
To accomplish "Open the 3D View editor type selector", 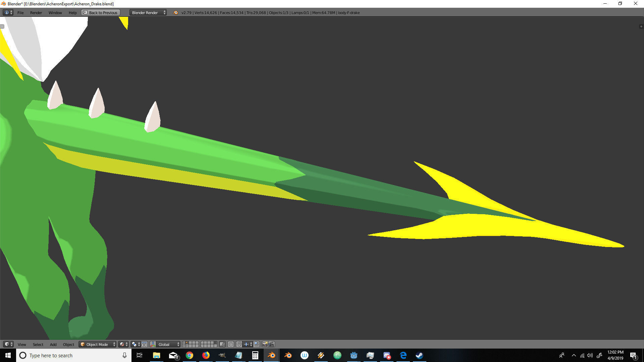I will tap(8, 344).
